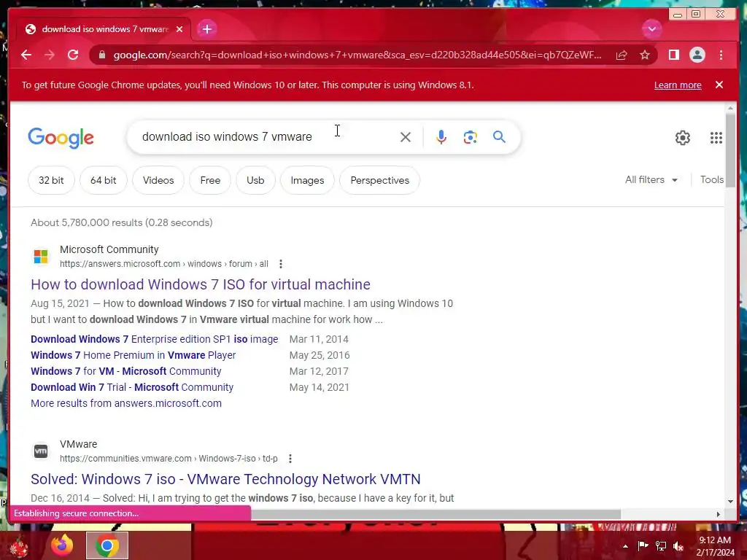The image size is (747, 560).
Task: Click the scroll down arrow
Action: pos(730,502)
